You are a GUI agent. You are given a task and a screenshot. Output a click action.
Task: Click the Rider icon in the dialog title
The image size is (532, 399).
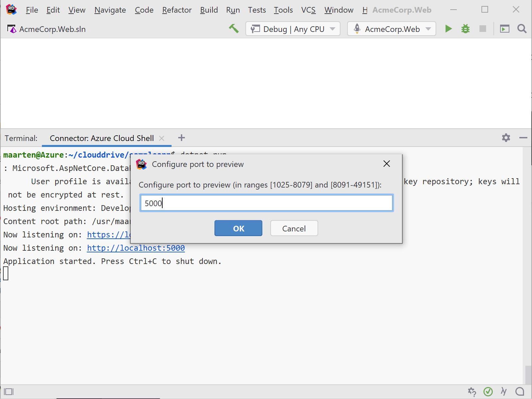(x=142, y=164)
